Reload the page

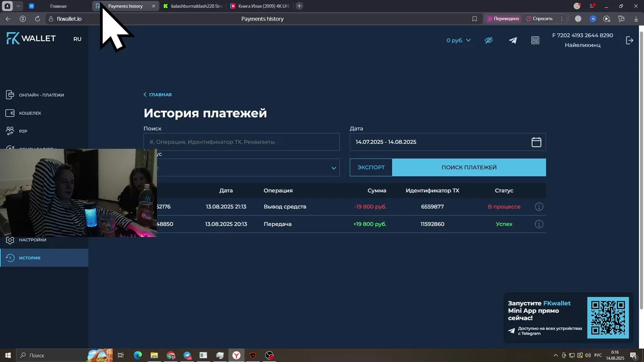pyautogui.click(x=37, y=19)
